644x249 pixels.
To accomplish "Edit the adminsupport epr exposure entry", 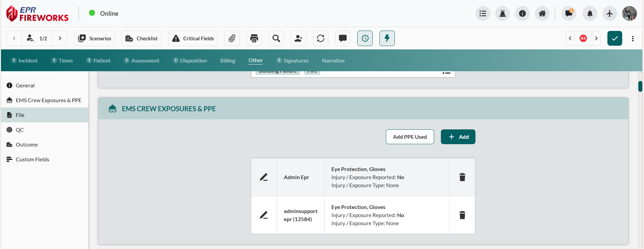I will 264,215.
